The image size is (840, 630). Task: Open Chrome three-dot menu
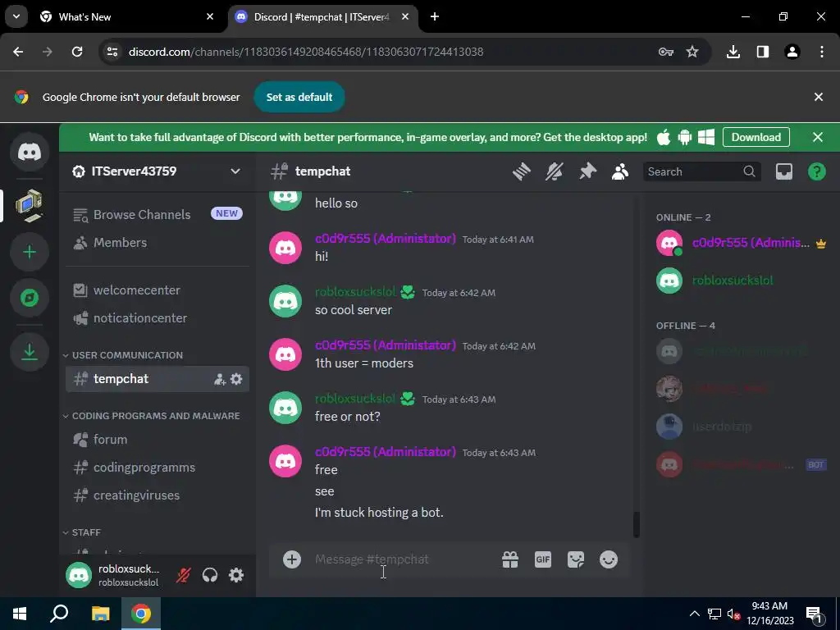point(821,52)
